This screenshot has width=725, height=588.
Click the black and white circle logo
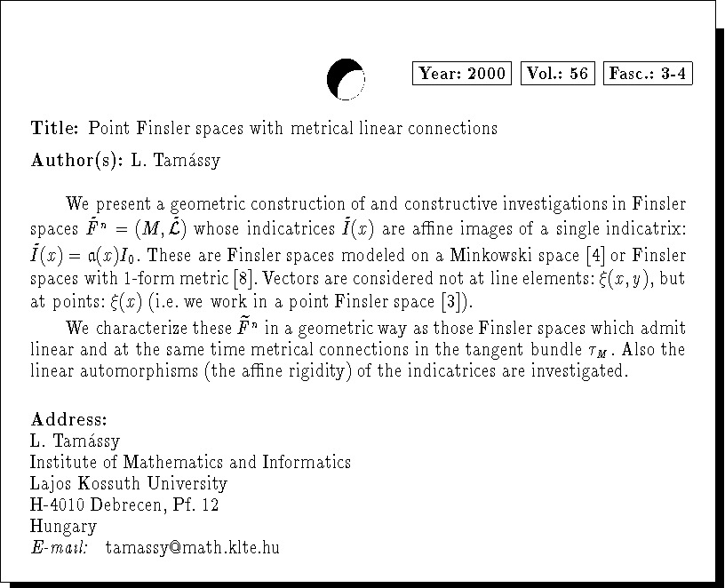pyautogui.click(x=346, y=78)
